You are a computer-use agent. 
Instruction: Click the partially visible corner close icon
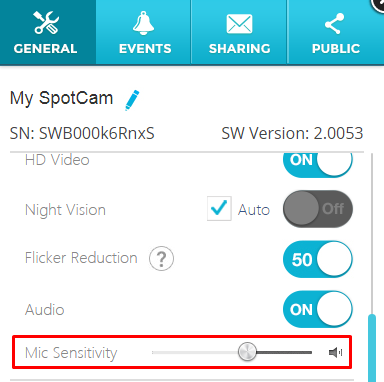tap(378, 5)
